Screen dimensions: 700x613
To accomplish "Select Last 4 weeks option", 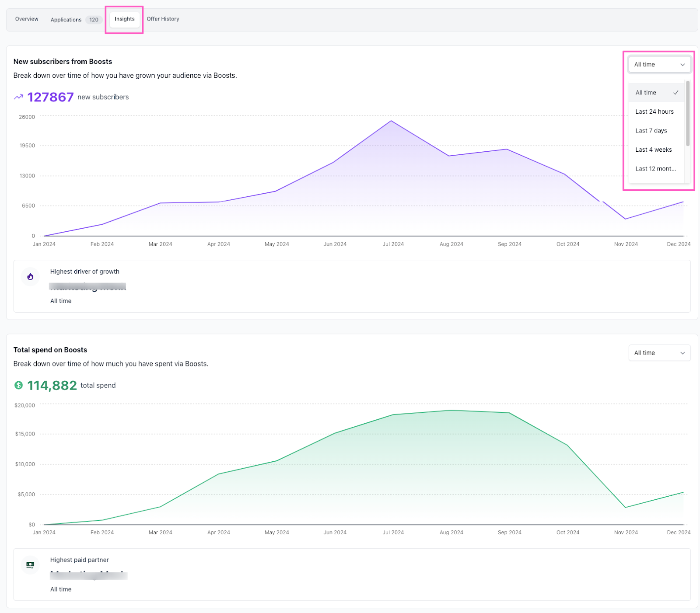I will pos(654,150).
